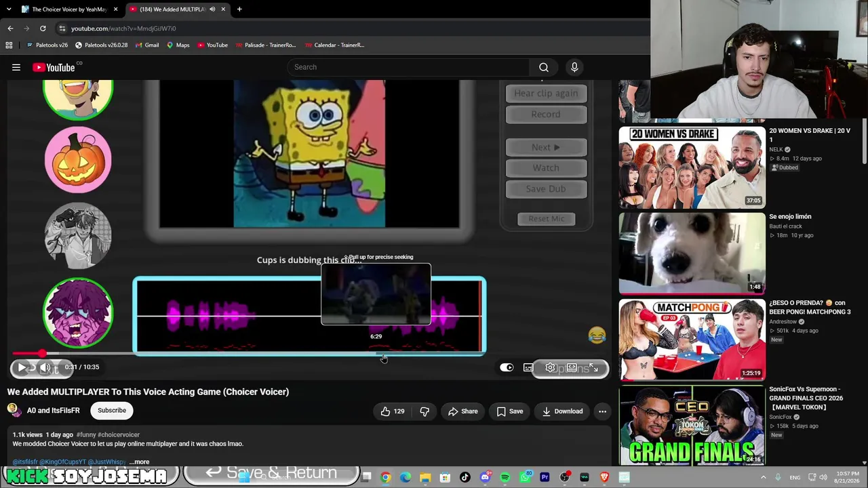
Task: Open Premiere Pro from the taskbar
Action: click(545, 477)
